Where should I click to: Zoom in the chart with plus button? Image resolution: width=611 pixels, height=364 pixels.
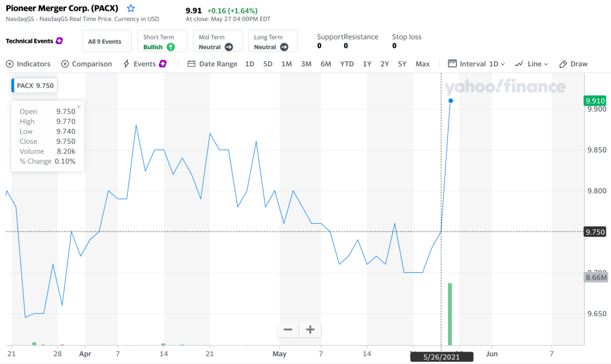pos(310,329)
